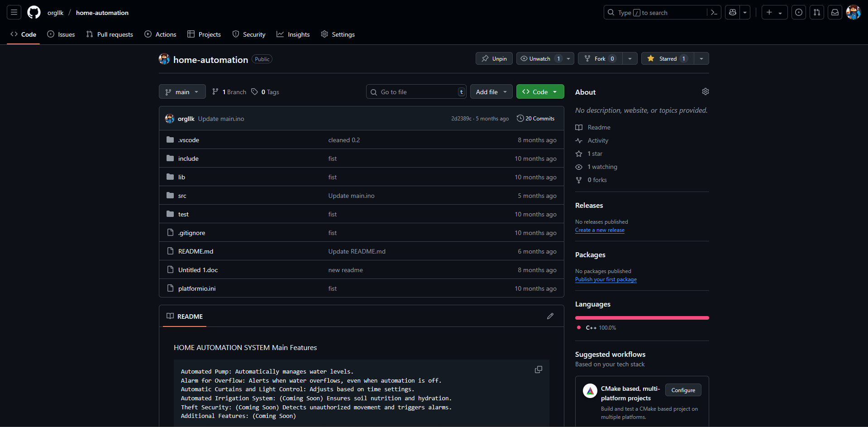Image resolution: width=868 pixels, height=427 pixels.
Task: Switch to the Insights tab
Action: [293, 34]
